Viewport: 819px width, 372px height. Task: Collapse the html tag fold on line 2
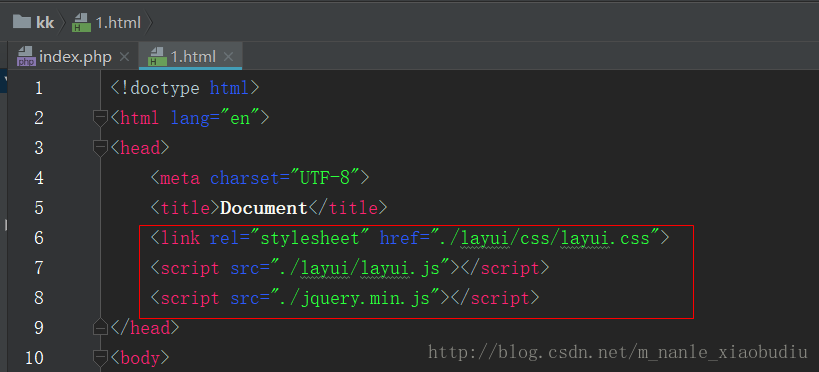coord(100,118)
